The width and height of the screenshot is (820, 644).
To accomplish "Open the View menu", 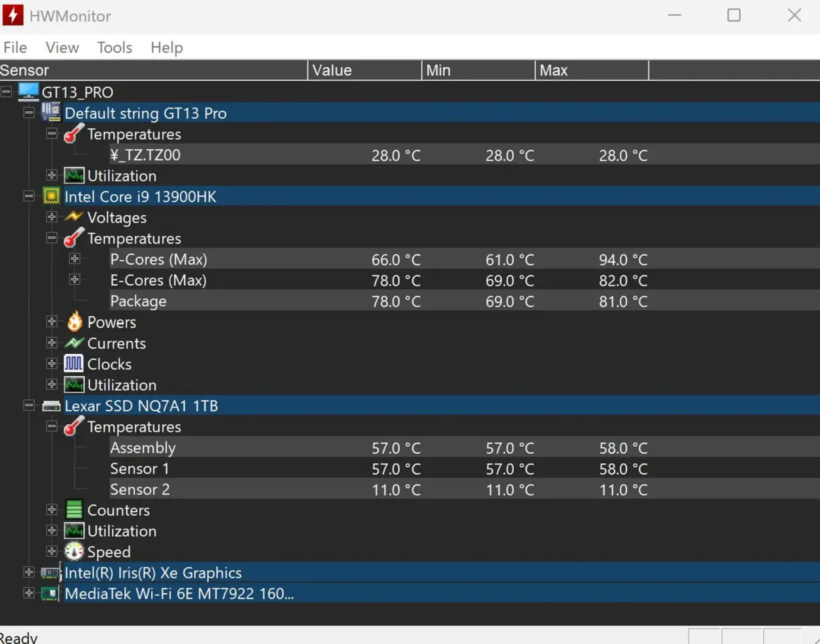I will tap(62, 47).
